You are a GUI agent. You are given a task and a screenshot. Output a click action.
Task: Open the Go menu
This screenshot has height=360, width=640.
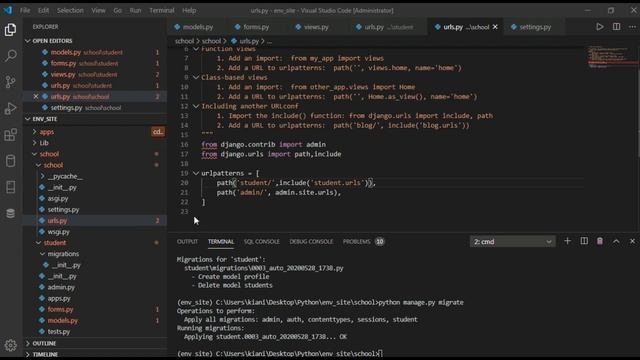[x=118, y=10]
